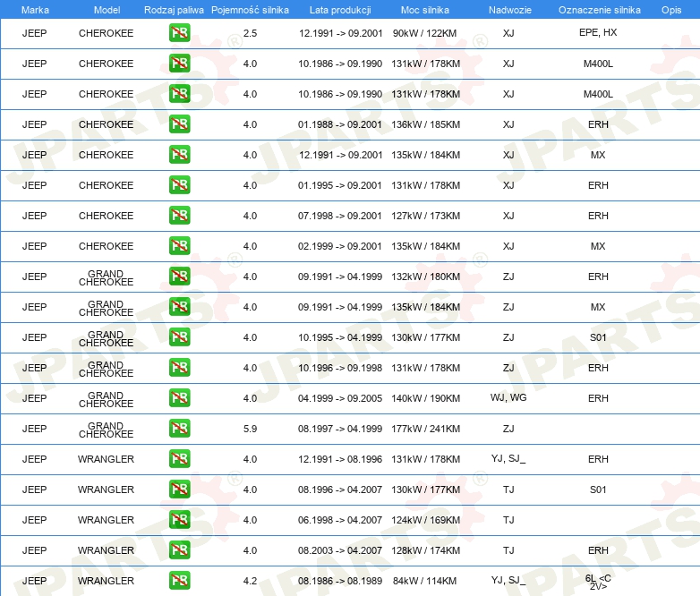Click fuel icon in the 02.1999 Cherokee row
Screen dimensions: 700x596
[x=179, y=245]
